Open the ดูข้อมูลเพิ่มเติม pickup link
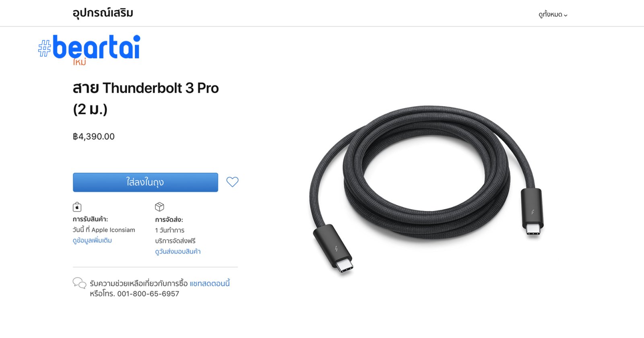The height and width of the screenshot is (338, 644). tap(92, 240)
